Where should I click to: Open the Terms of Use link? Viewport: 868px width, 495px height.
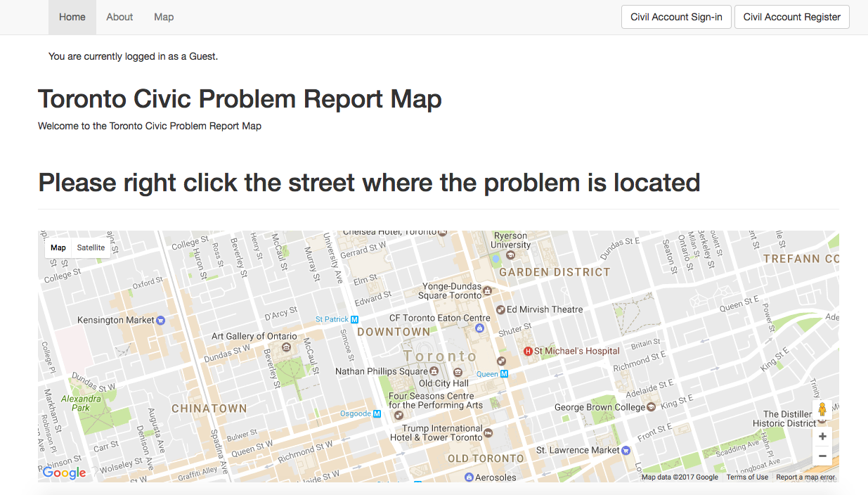[x=747, y=477]
